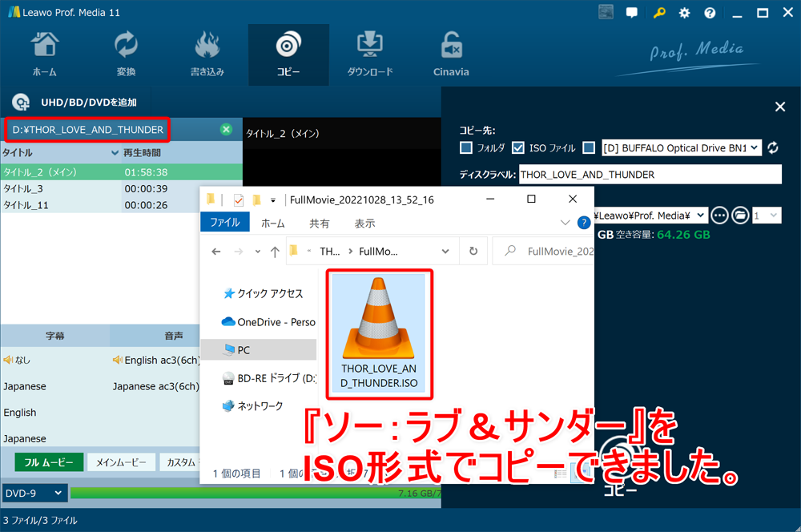
Task: Go back in Explorer navigation
Action: (x=216, y=252)
